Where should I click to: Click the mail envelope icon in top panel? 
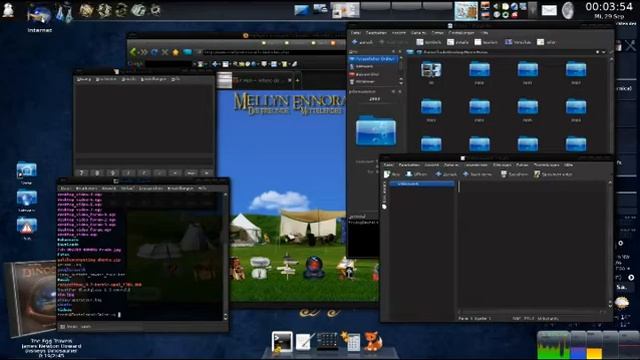click(549, 11)
